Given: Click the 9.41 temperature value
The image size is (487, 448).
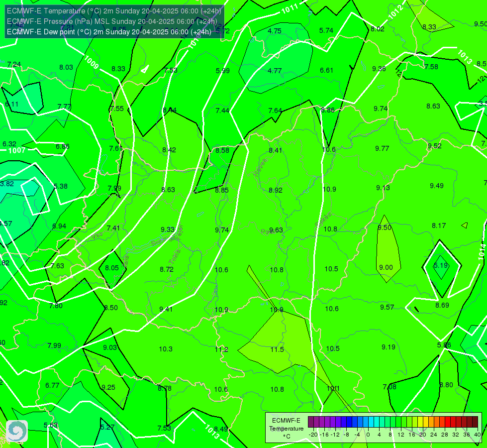Looking at the screenshot, I should click(166, 309).
